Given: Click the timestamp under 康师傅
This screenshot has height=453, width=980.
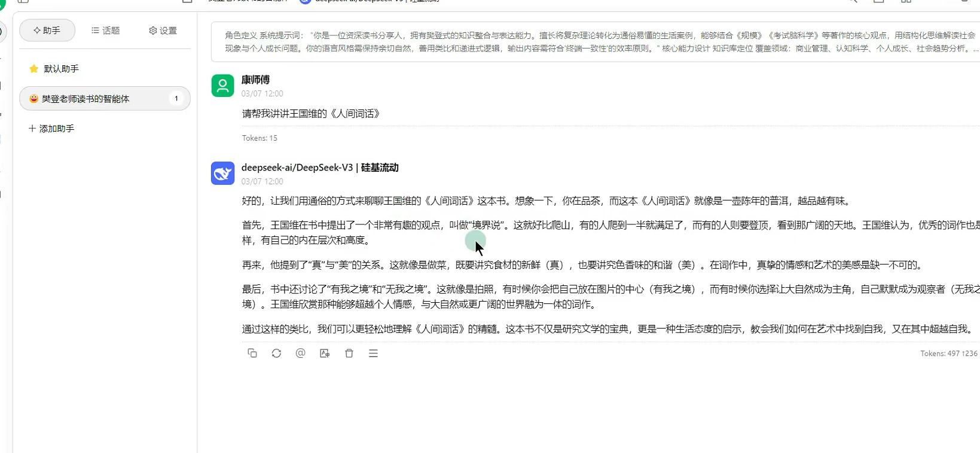Looking at the screenshot, I should (262, 94).
